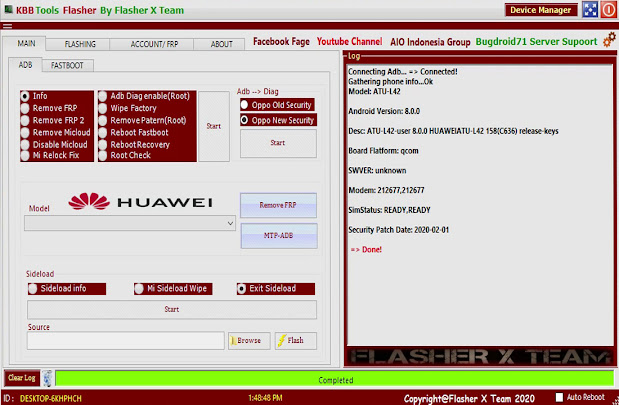Screen dimensions: 619x405
Task: Open the ABOUT tab
Action: pos(221,44)
